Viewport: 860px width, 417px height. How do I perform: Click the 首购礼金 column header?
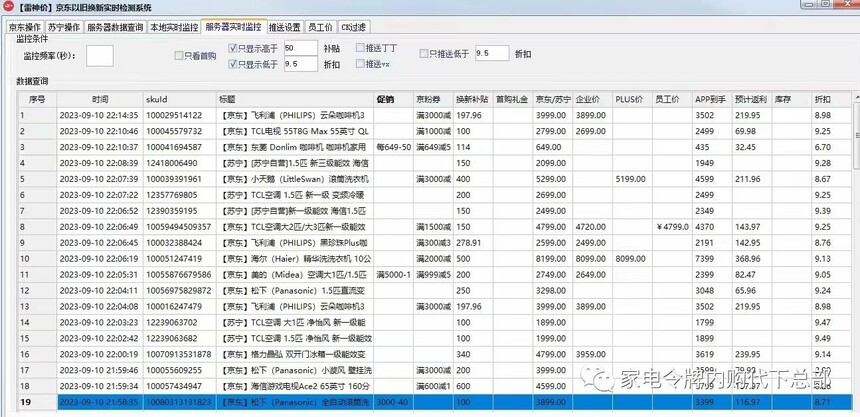pos(512,99)
